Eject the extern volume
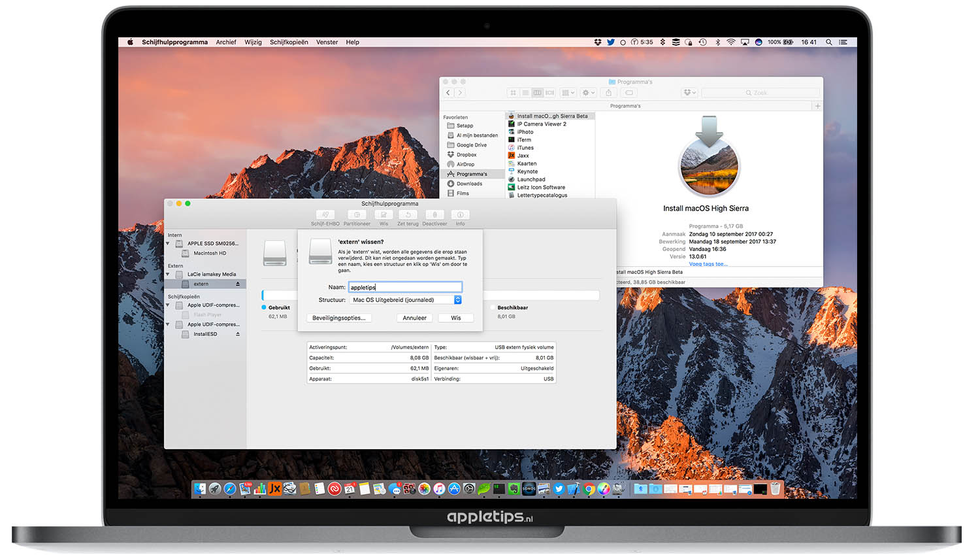The height and width of the screenshot is (559, 980). [x=238, y=284]
